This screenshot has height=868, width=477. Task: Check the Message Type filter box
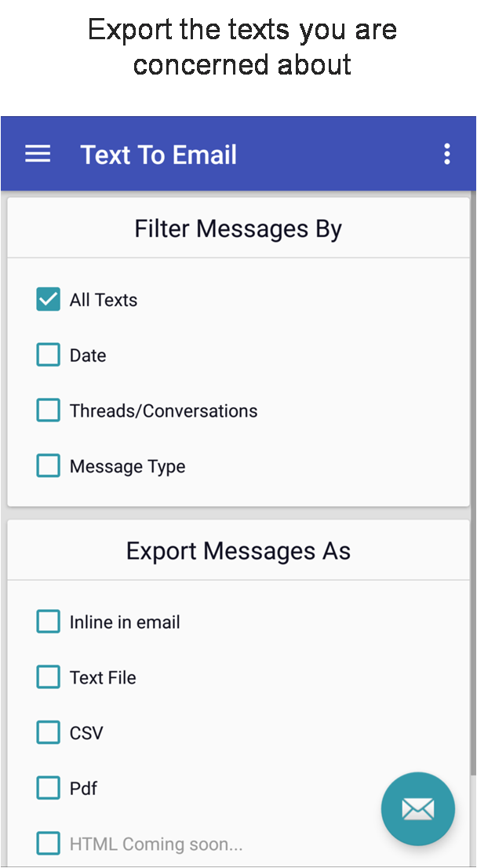coord(48,466)
